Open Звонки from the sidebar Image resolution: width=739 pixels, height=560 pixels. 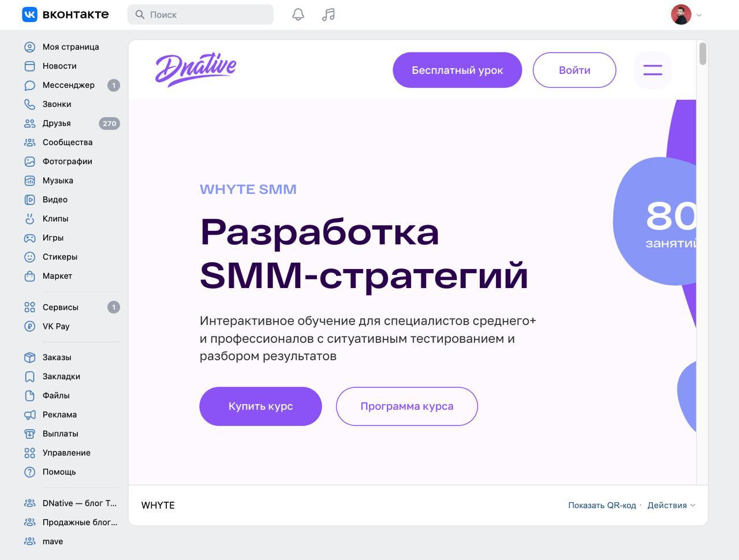click(x=57, y=104)
